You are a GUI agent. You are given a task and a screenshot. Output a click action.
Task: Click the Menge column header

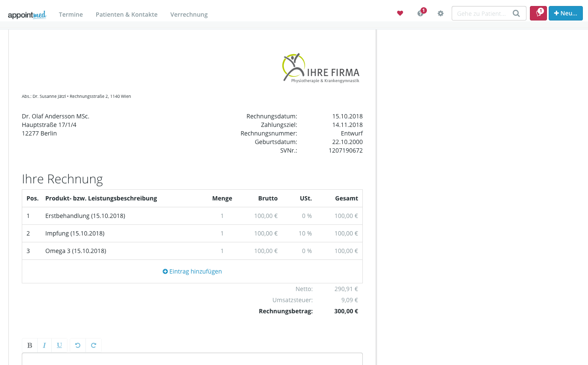pyautogui.click(x=222, y=198)
